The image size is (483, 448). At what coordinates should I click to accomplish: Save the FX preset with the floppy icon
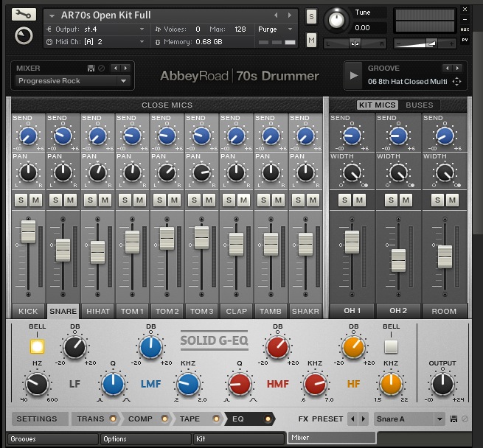454,419
